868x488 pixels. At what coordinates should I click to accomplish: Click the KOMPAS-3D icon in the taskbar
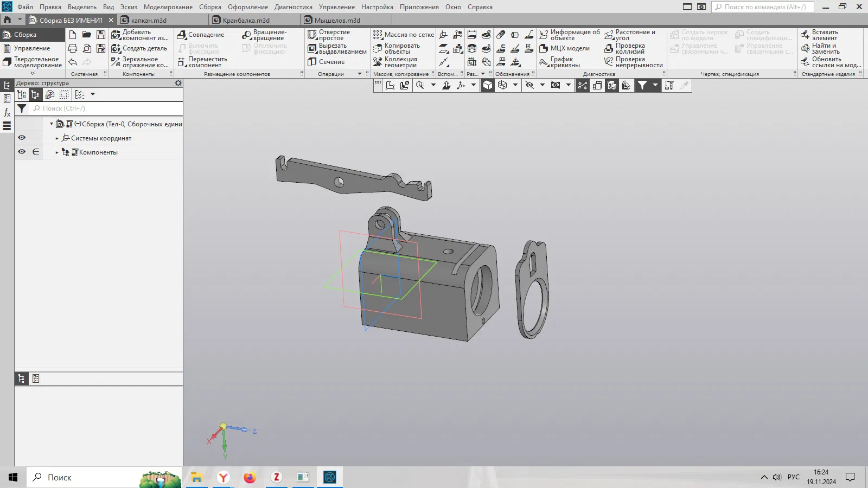[330, 477]
